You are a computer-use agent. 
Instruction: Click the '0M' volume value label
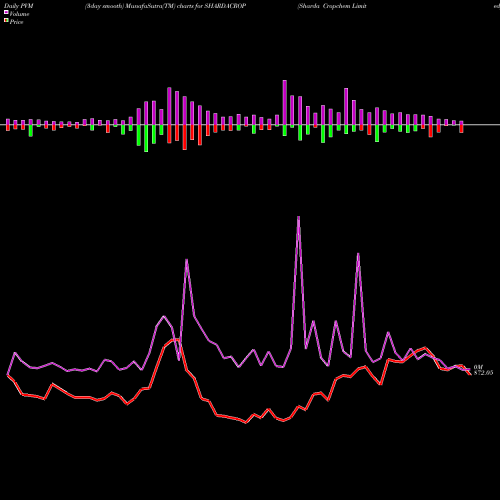tap(478, 367)
